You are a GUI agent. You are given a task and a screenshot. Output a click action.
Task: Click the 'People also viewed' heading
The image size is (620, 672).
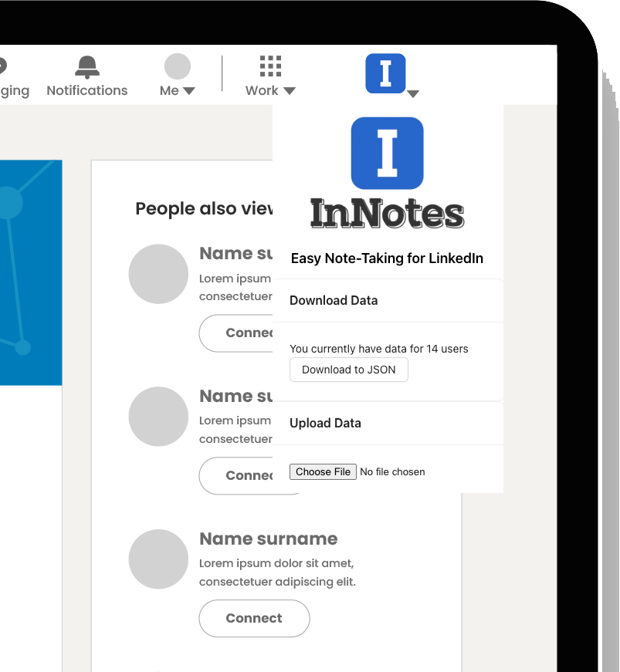tap(204, 209)
